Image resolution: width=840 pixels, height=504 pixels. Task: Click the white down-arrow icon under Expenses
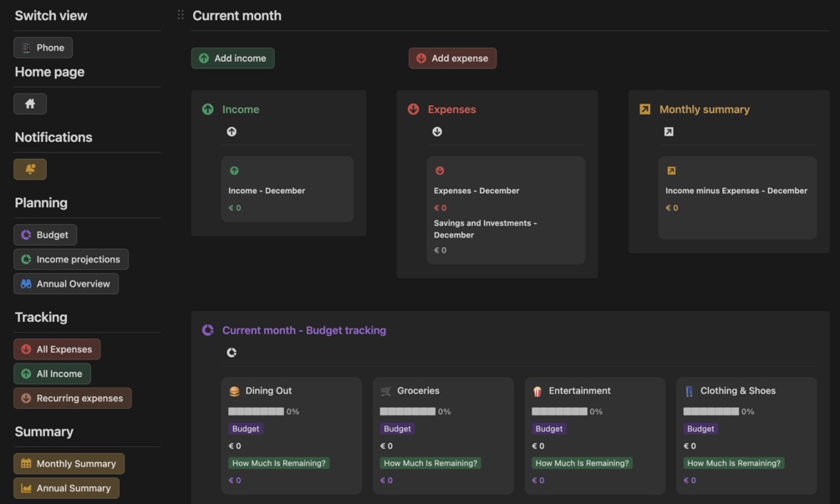point(437,132)
